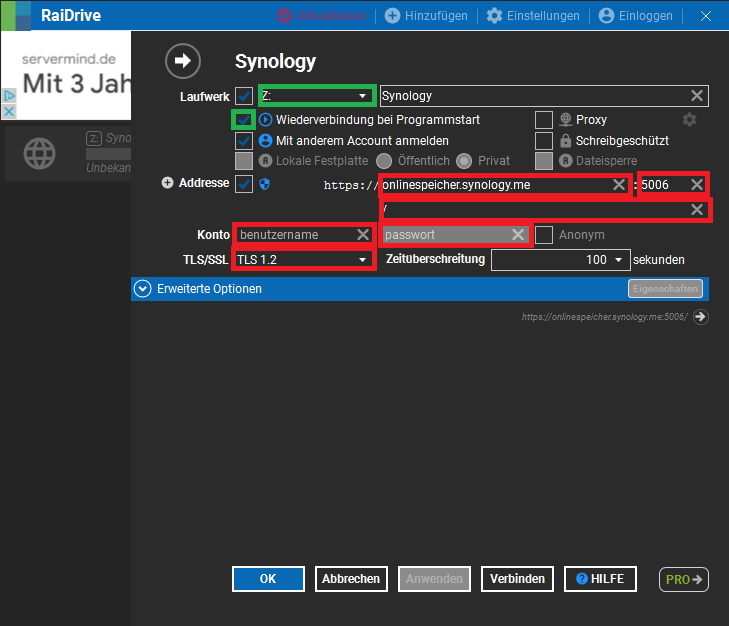The height and width of the screenshot is (626, 729).
Task: Close the RaiDrive window
Action: pos(705,16)
